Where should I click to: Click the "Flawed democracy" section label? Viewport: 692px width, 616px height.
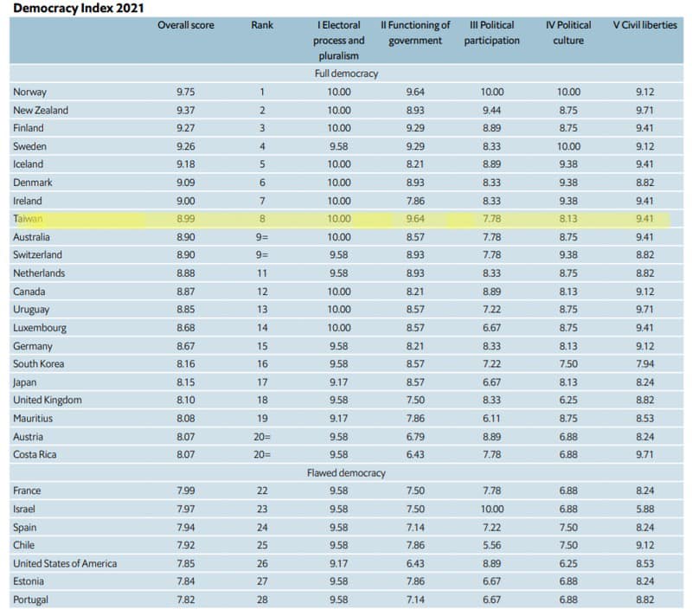pyautogui.click(x=347, y=473)
